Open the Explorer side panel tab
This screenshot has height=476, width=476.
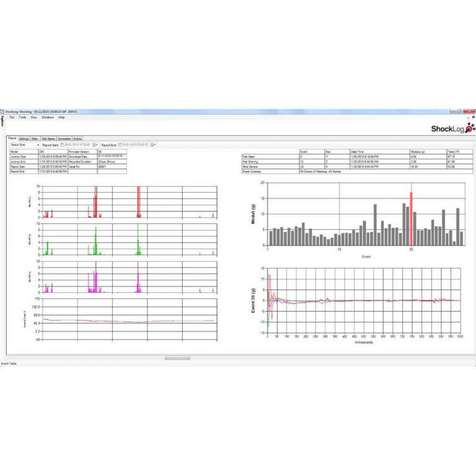[x=2, y=121]
